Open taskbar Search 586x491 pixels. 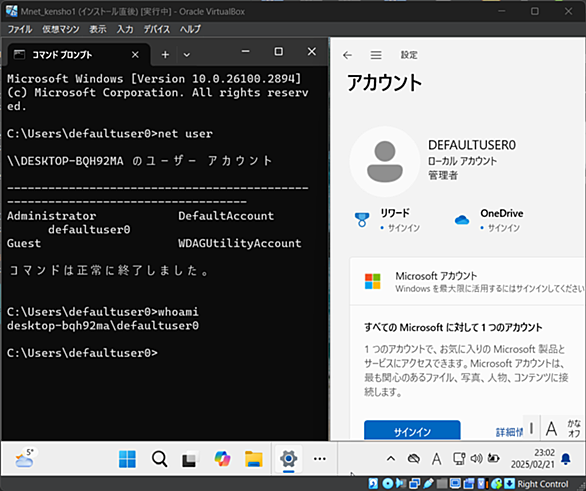click(x=160, y=459)
